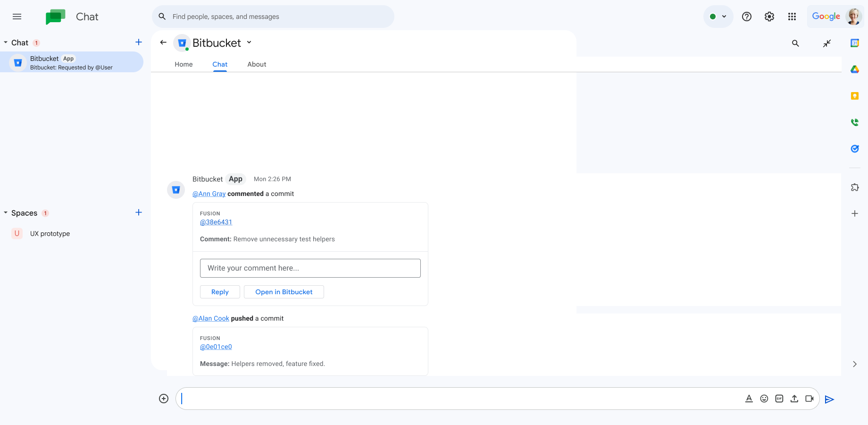Click the search magnifier icon in search bar

coord(162,17)
